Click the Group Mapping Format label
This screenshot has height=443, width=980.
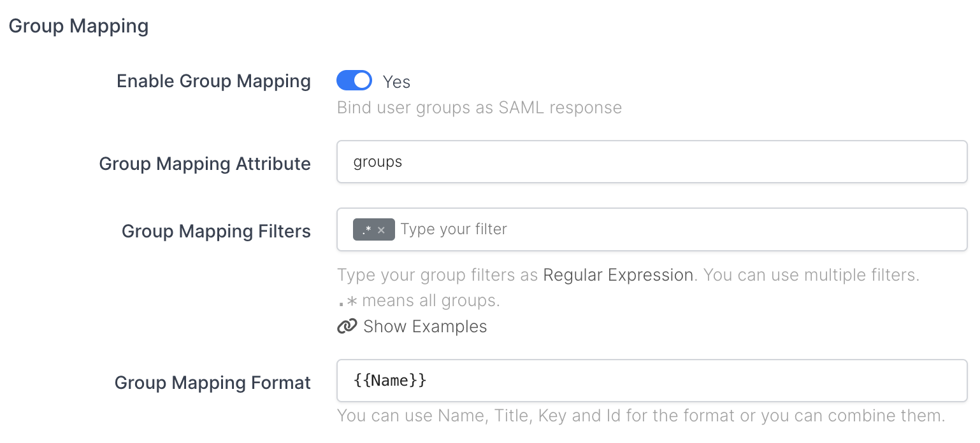click(x=212, y=383)
